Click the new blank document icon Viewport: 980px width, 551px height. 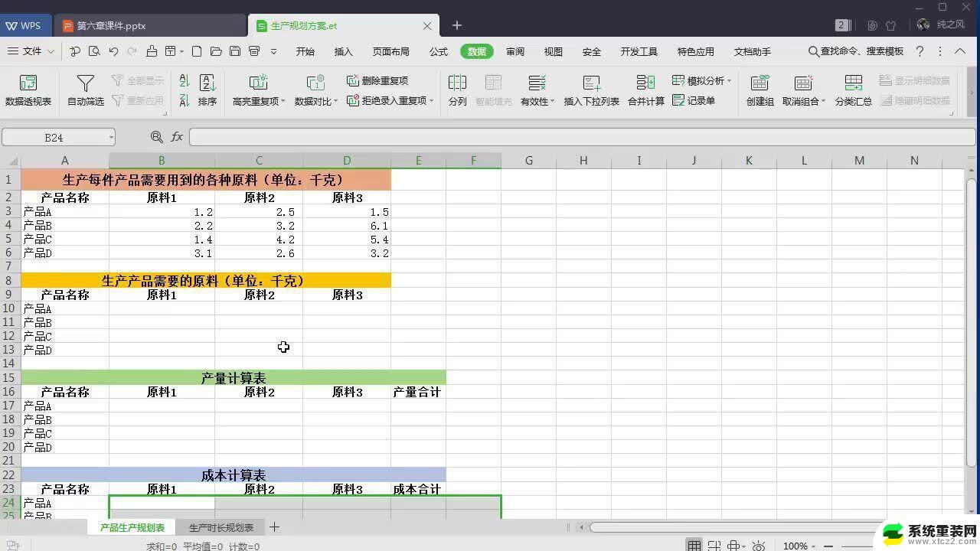(197, 51)
